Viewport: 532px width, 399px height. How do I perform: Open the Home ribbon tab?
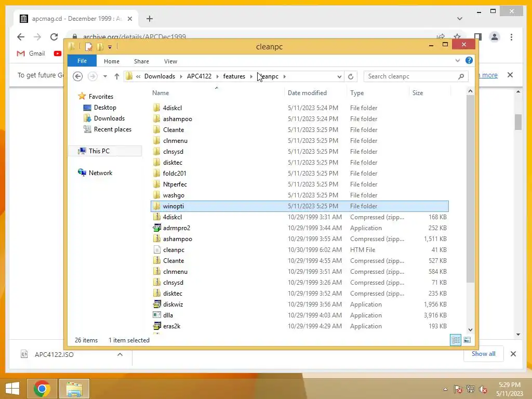click(112, 61)
